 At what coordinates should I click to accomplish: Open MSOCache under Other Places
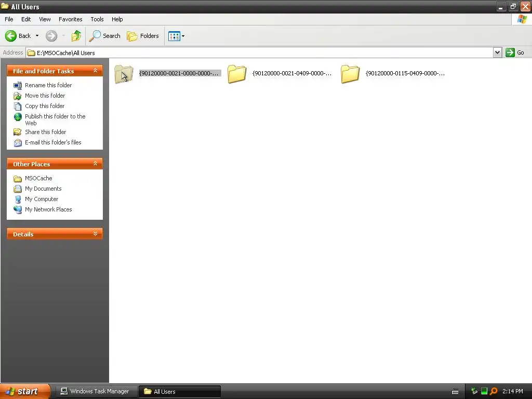tap(38, 178)
